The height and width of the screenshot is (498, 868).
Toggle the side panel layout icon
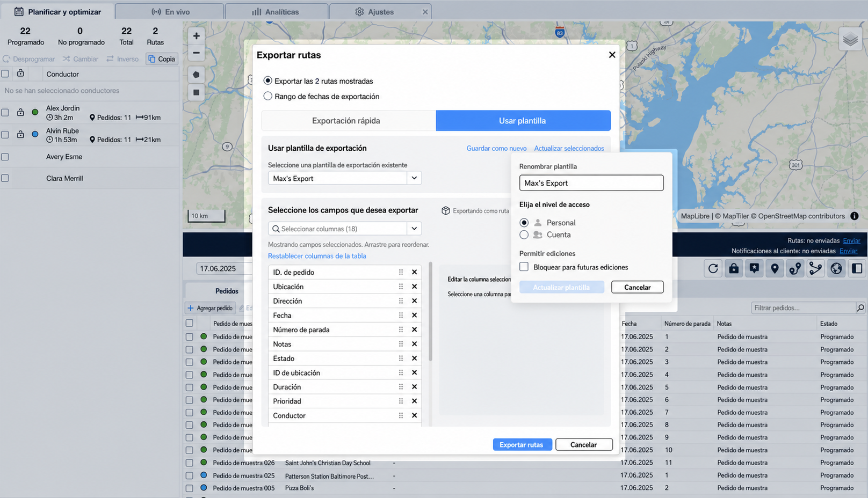coord(857,268)
